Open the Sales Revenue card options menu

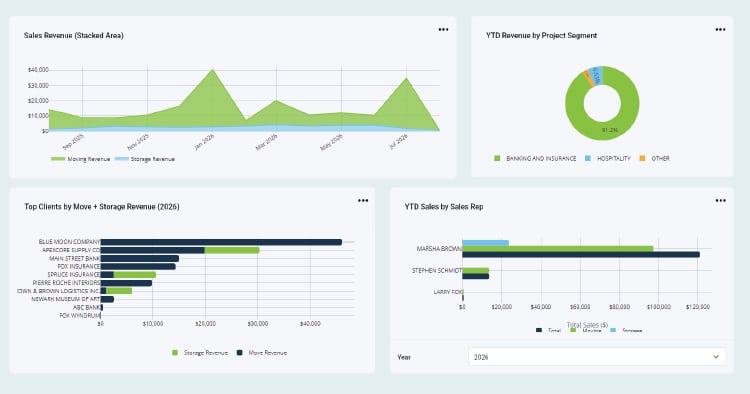(x=443, y=30)
